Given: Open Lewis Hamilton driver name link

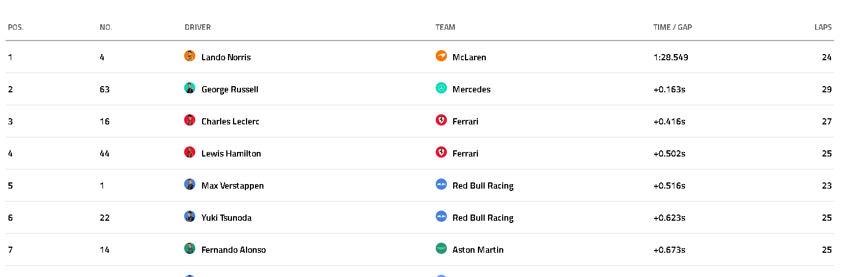Looking at the screenshot, I should point(231,154).
